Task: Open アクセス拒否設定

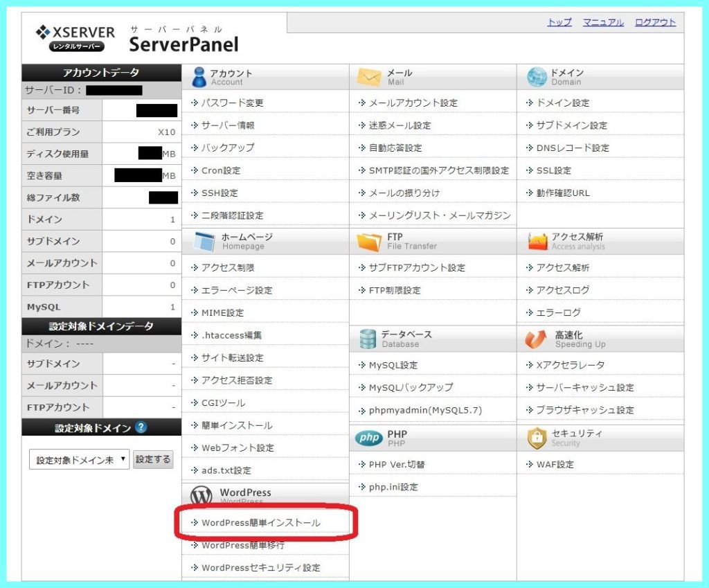Action: [237, 380]
